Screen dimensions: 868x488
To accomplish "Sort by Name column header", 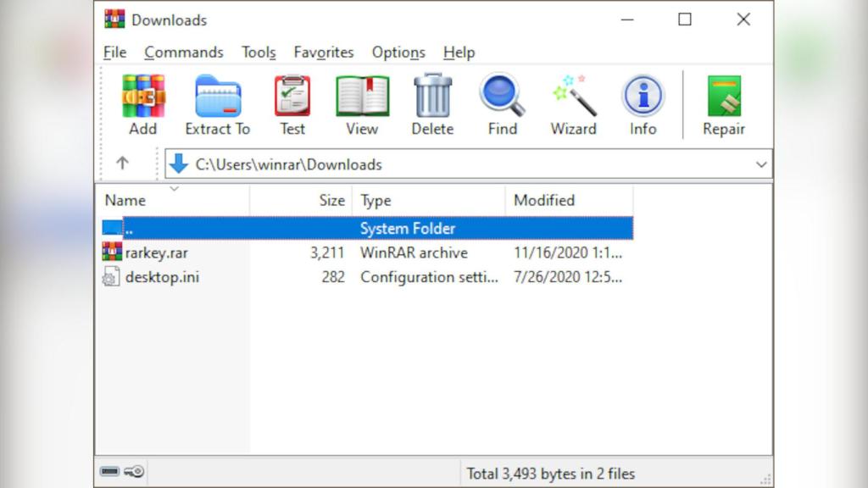I will point(173,200).
